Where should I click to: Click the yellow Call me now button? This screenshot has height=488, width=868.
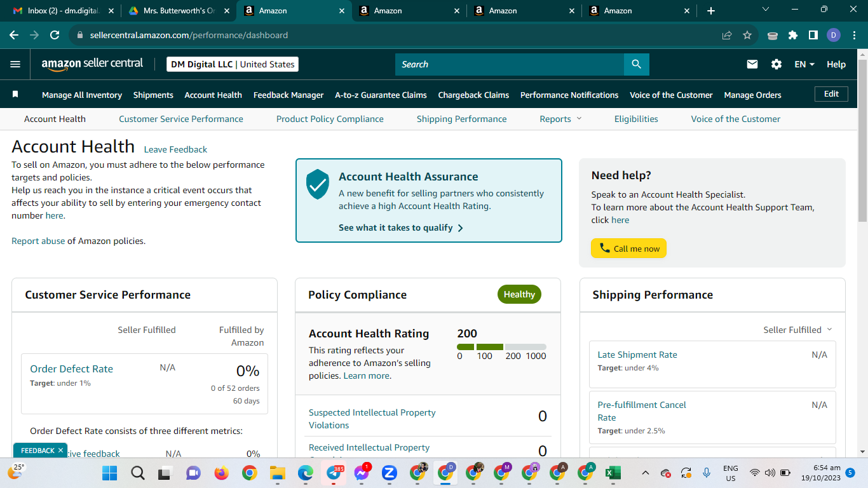(x=628, y=248)
